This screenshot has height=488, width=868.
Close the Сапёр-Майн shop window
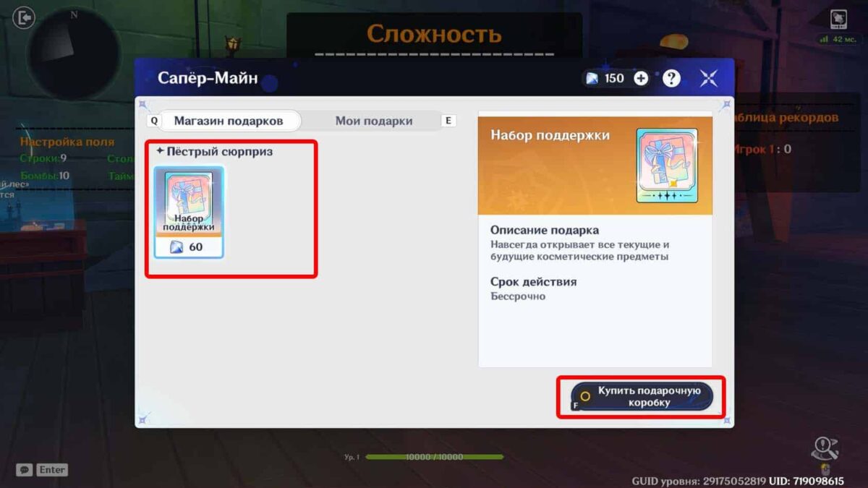coord(708,78)
